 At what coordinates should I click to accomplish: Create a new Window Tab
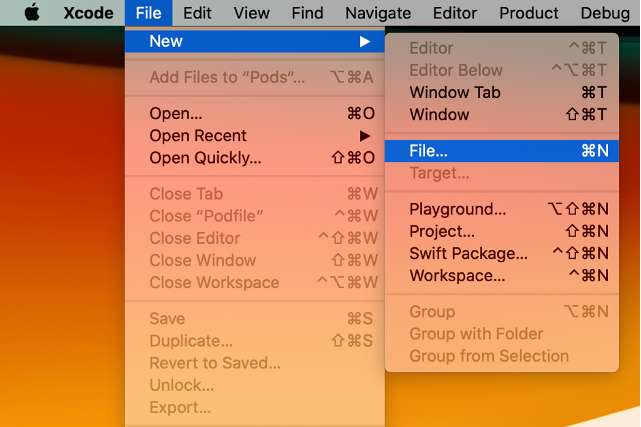(x=502, y=92)
